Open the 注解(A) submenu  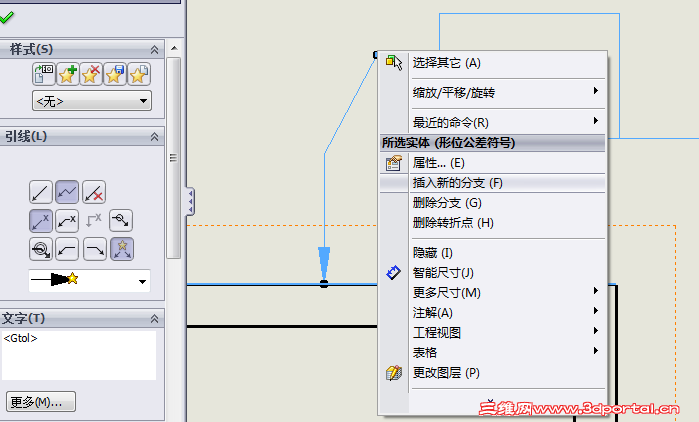[493, 313]
